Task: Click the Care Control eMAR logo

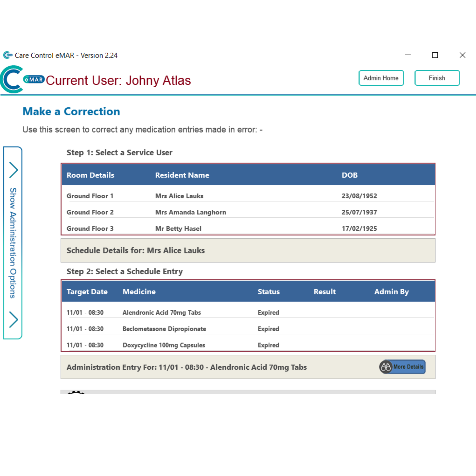Action: pyautogui.click(x=22, y=79)
